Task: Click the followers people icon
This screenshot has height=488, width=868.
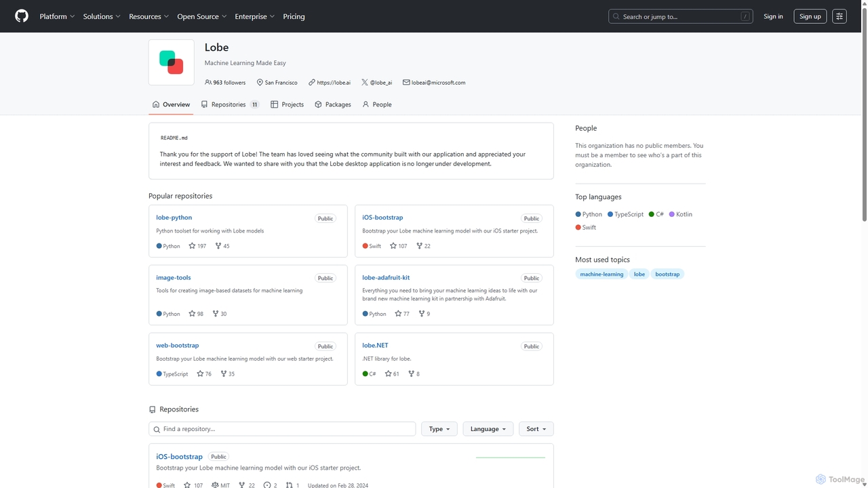Action: point(208,83)
